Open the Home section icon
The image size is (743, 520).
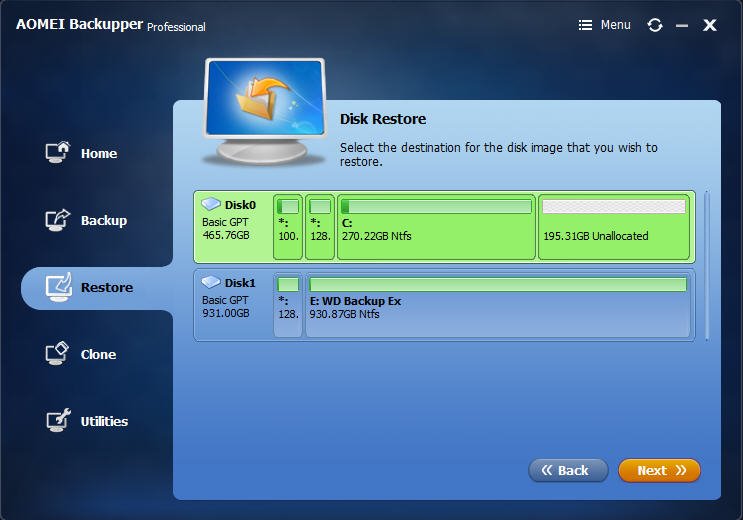point(58,152)
